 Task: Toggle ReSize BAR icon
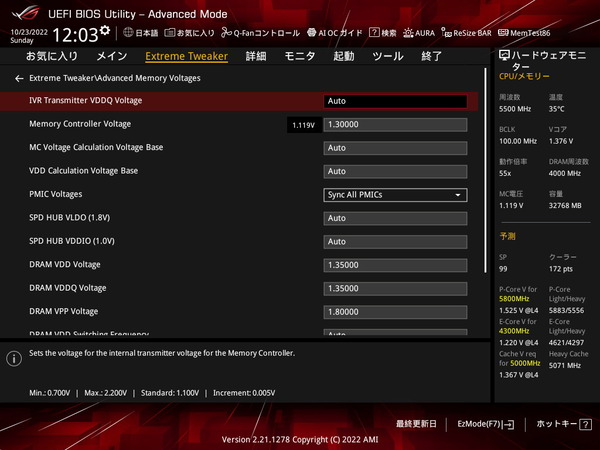click(x=447, y=33)
